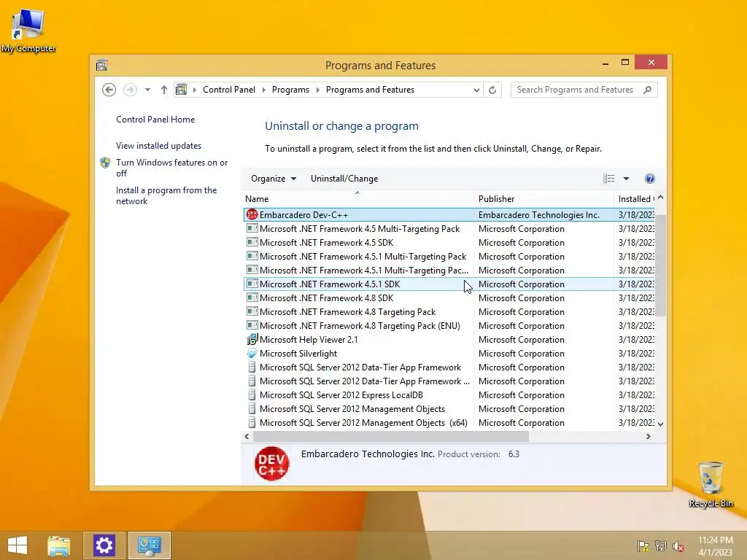Click the network icon in the system tray
Screen dimensions: 747x560
point(661,546)
